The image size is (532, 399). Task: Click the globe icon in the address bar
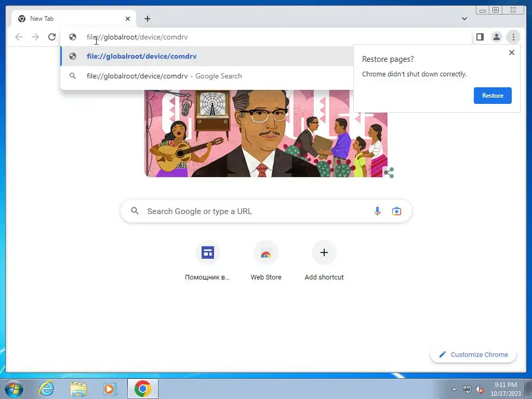(73, 37)
